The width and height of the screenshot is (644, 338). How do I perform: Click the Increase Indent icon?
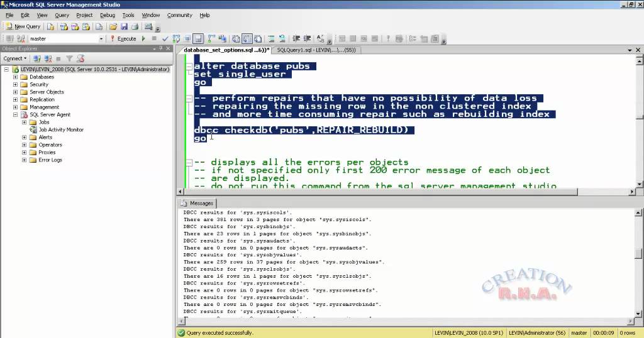307,38
